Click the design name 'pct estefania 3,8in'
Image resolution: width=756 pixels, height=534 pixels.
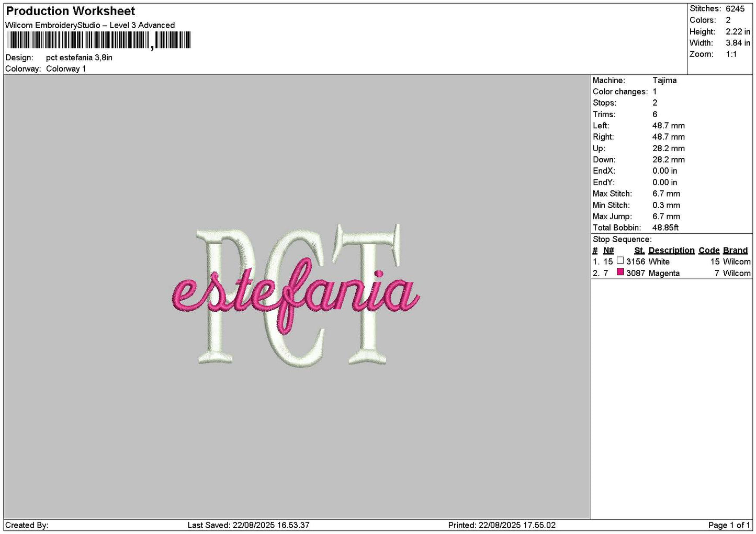(x=79, y=58)
